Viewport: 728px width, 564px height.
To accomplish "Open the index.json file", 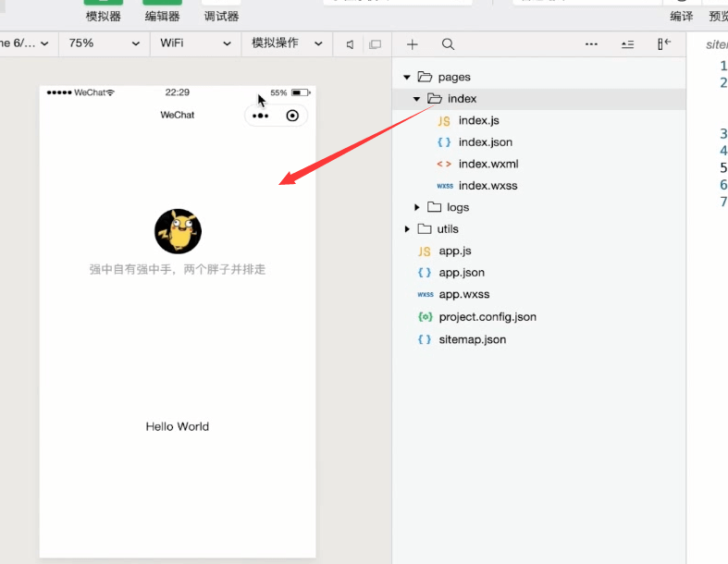I will [x=485, y=142].
